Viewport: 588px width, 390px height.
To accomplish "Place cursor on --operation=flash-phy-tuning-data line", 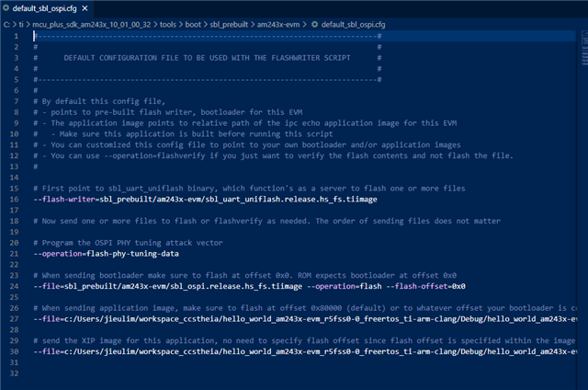I will 101,253.
